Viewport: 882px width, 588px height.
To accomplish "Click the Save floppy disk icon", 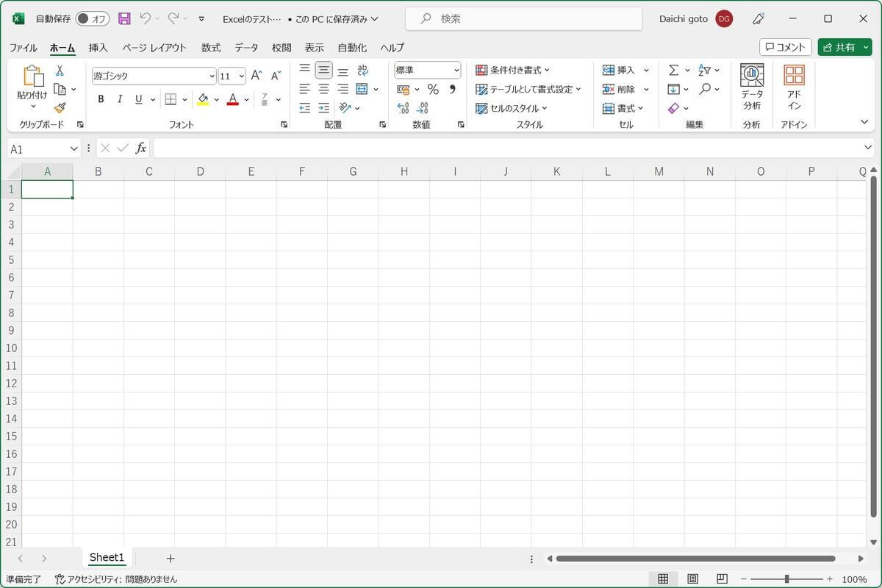I will coord(124,18).
